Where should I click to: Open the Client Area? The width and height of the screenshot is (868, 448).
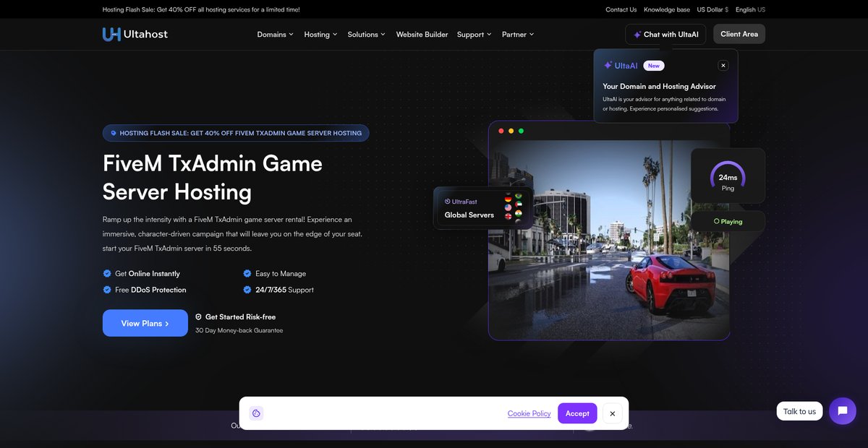(x=739, y=34)
